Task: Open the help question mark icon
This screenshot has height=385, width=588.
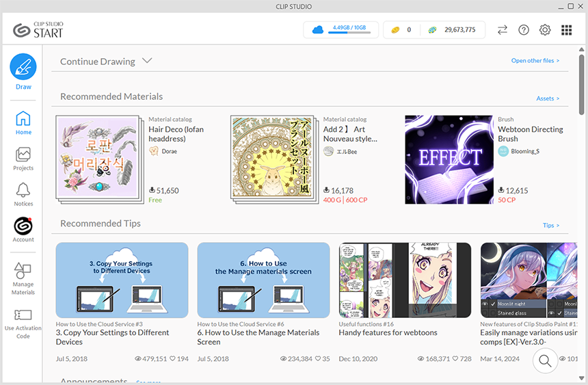Action: [x=524, y=30]
